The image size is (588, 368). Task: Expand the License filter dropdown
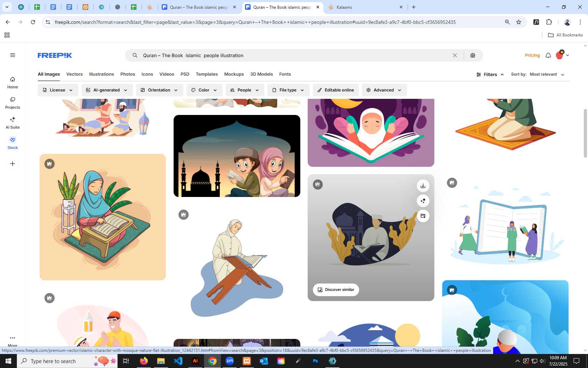coord(58,90)
